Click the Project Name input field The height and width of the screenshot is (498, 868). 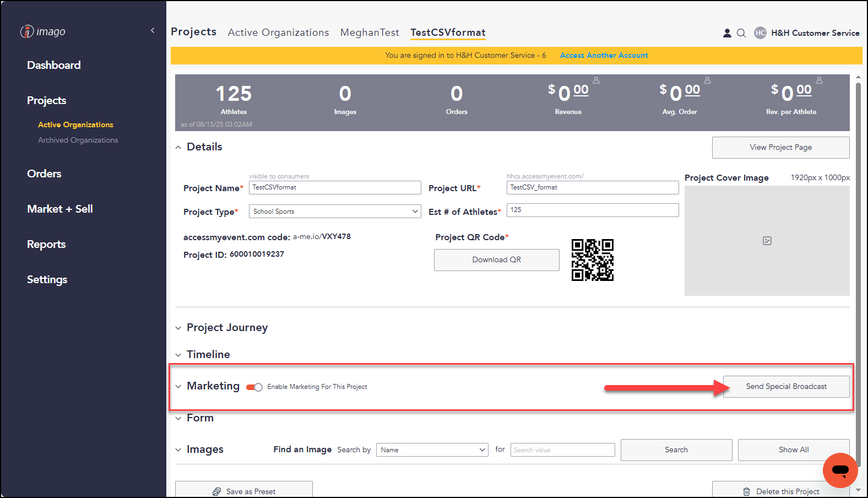tap(335, 187)
